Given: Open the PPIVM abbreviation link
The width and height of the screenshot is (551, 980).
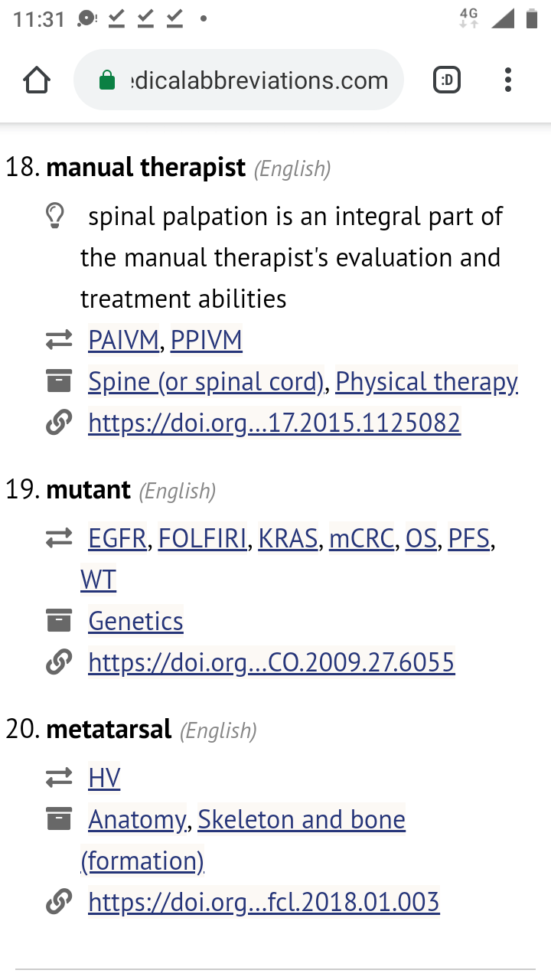Looking at the screenshot, I should [x=206, y=341].
